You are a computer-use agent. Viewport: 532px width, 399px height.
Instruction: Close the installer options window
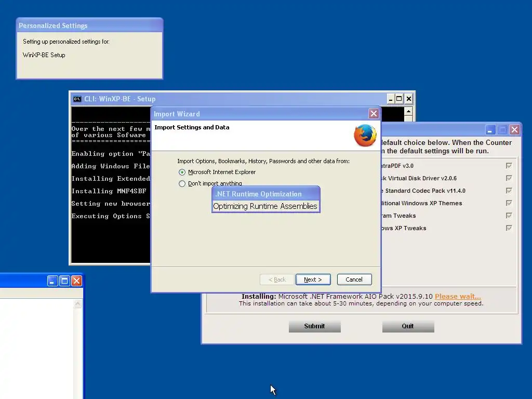pyautogui.click(x=515, y=129)
